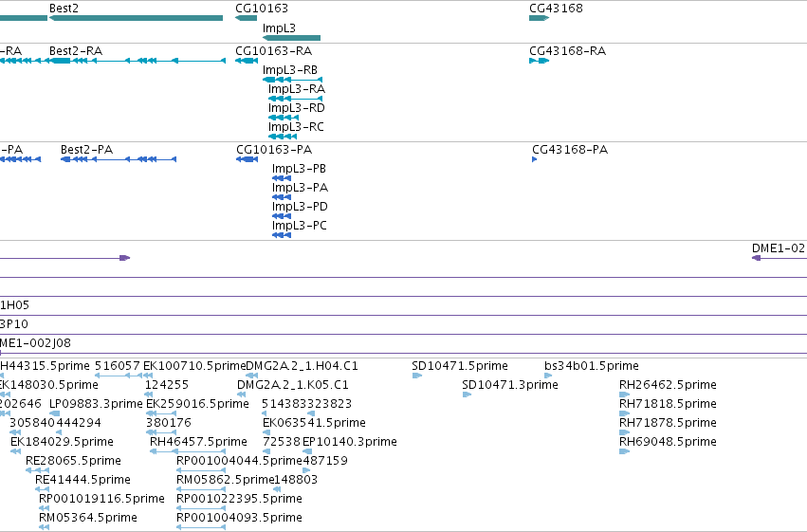Select LP09883.3prime EST
This screenshot has width=807, height=532.
click(x=55, y=413)
